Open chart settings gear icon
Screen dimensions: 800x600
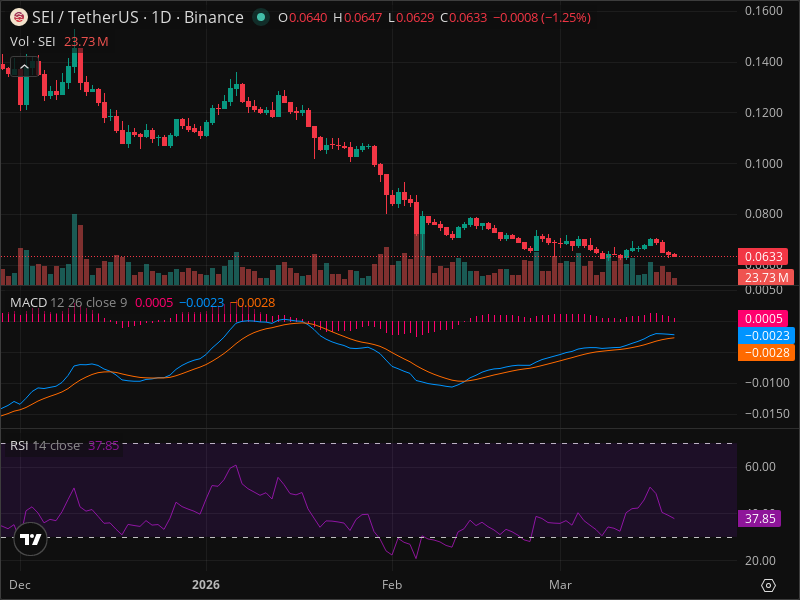click(768, 585)
